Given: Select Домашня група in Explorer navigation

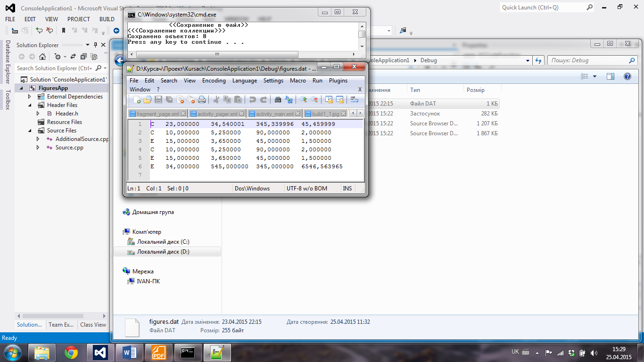Looking at the screenshot, I should click(x=153, y=212).
